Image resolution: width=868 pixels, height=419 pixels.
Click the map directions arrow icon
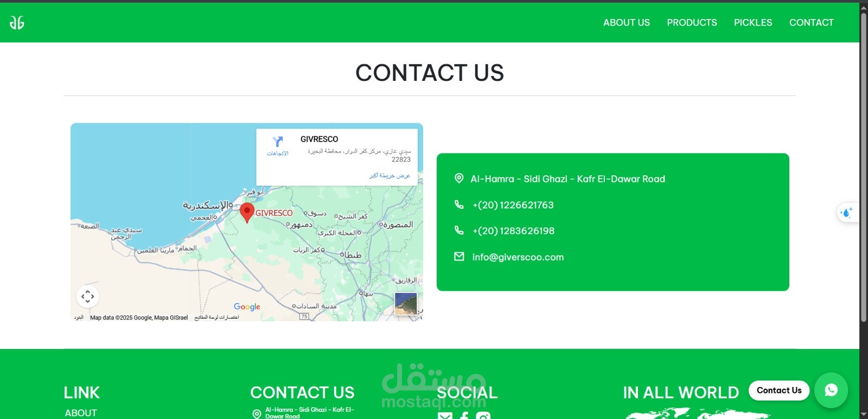pyautogui.click(x=278, y=142)
